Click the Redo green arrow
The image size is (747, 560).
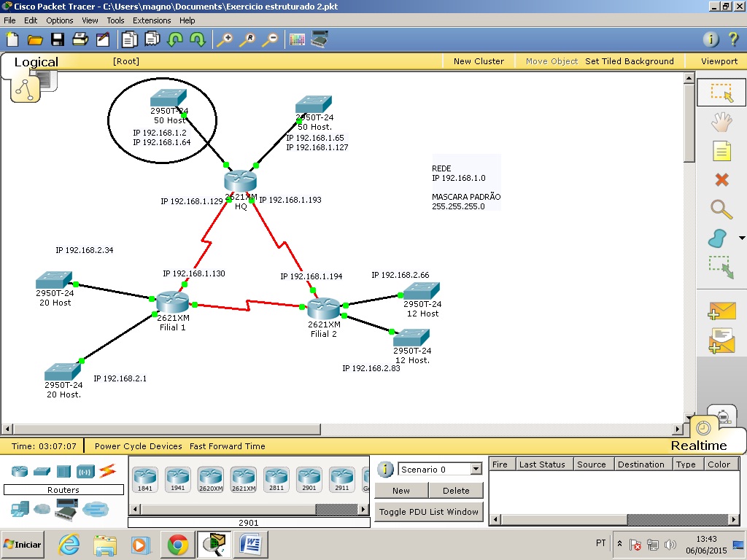tap(198, 39)
